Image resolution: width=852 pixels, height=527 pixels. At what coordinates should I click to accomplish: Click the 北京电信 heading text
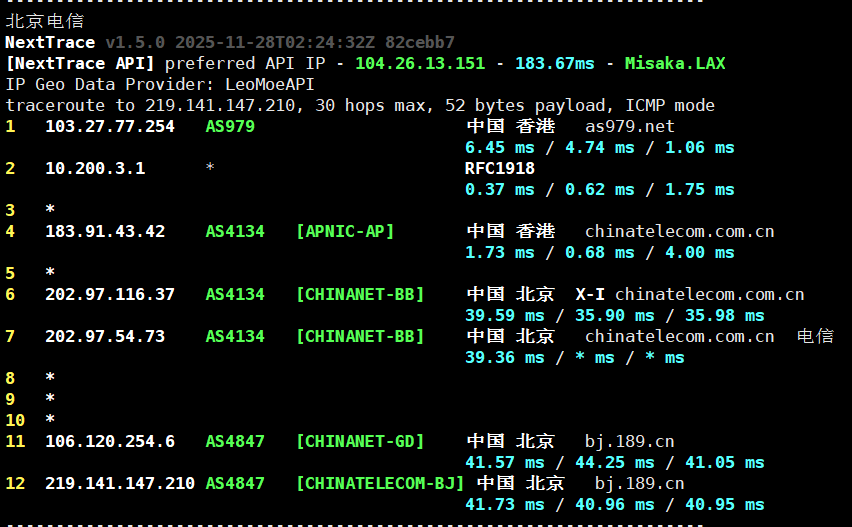(45, 20)
